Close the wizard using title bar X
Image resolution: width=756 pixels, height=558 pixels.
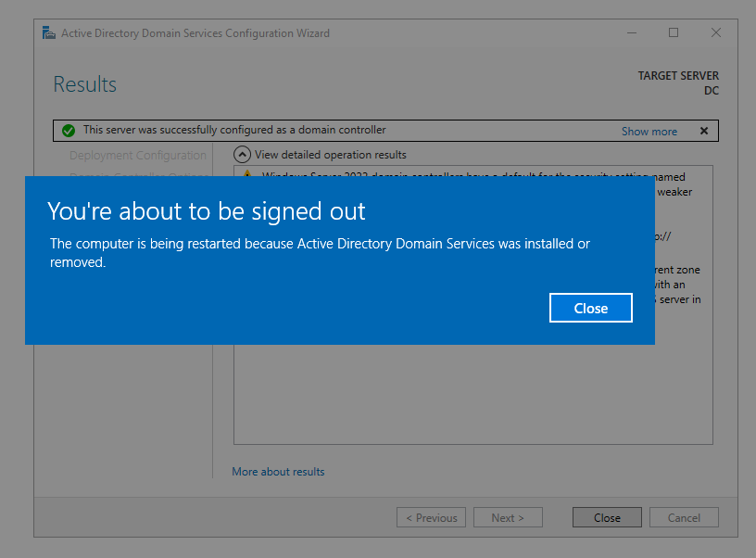(x=716, y=33)
